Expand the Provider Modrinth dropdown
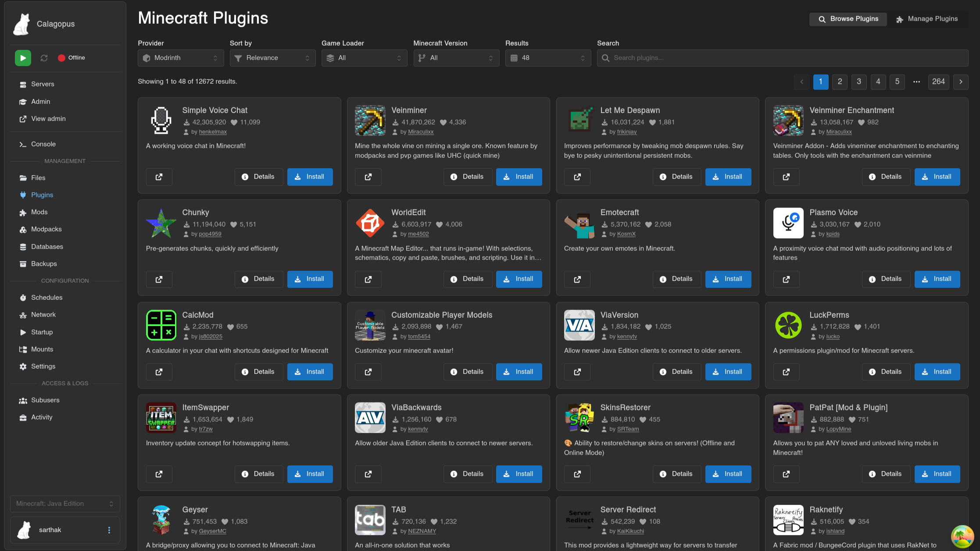Image resolution: width=980 pixels, height=551 pixels. 181,58
